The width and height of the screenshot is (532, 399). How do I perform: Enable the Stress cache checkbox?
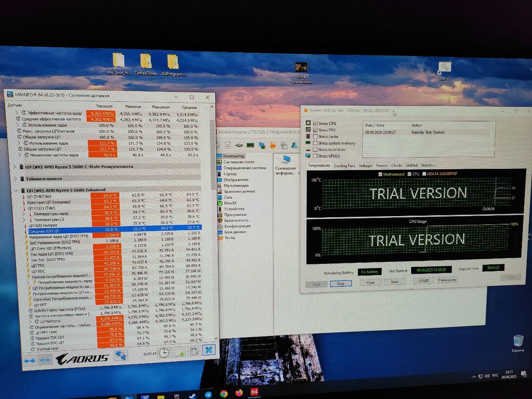[315, 136]
